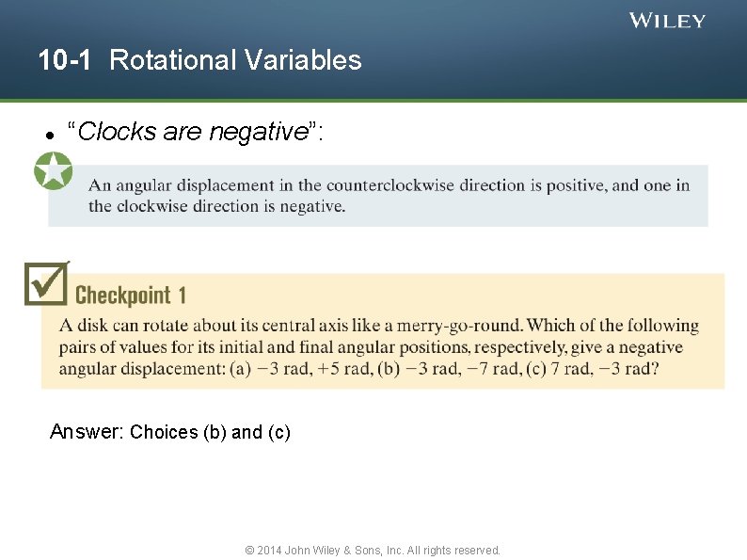The image size is (747, 560).
Task: Click the bullet point before "Clocks are negative"
Action: [48, 135]
